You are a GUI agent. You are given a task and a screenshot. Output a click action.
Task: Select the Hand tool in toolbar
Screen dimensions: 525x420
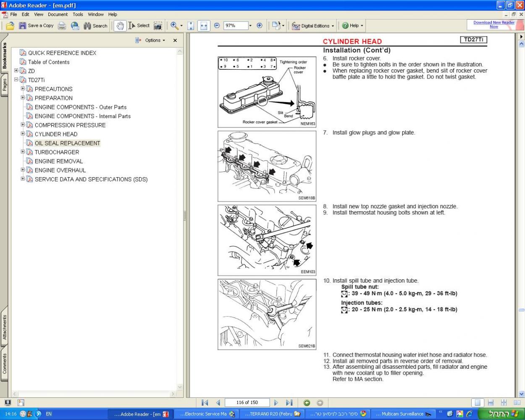(120, 26)
